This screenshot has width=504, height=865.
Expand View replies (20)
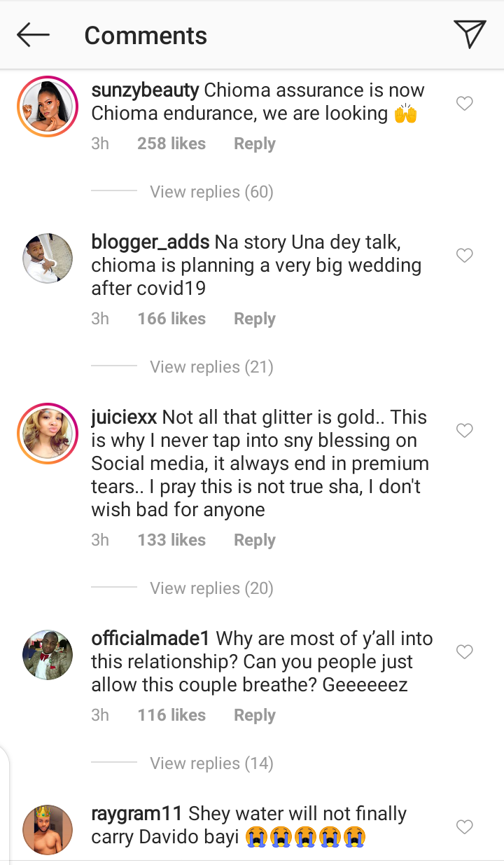211,588
